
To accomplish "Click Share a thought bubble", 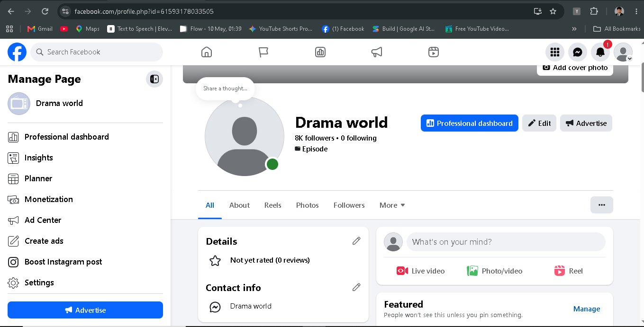I will (x=225, y=88).
